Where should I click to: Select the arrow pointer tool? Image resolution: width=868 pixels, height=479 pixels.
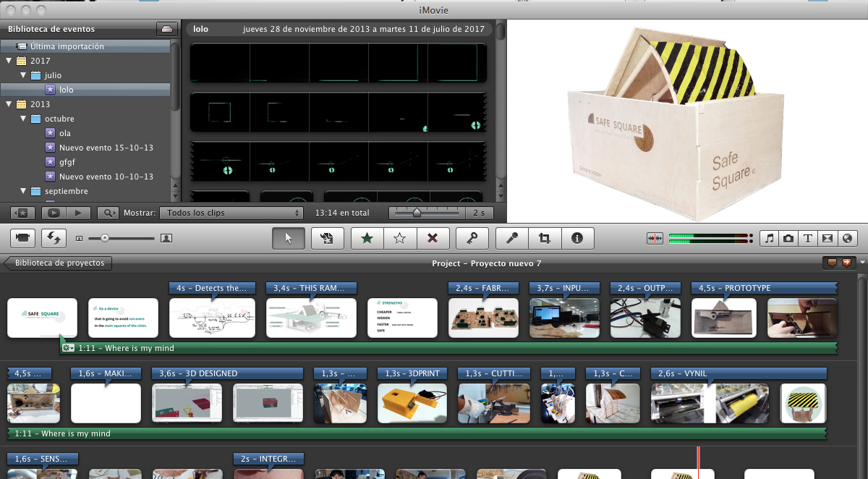289,238
